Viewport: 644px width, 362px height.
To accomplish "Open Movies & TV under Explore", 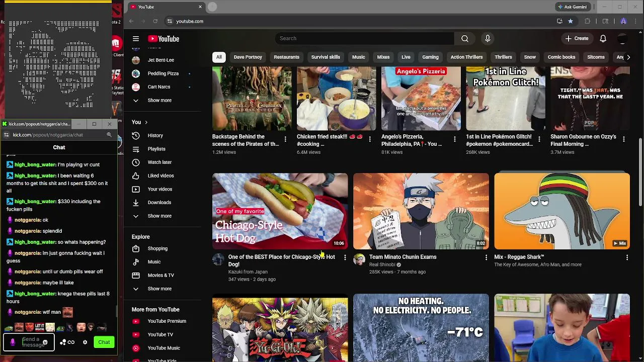I will pos(160,275).
